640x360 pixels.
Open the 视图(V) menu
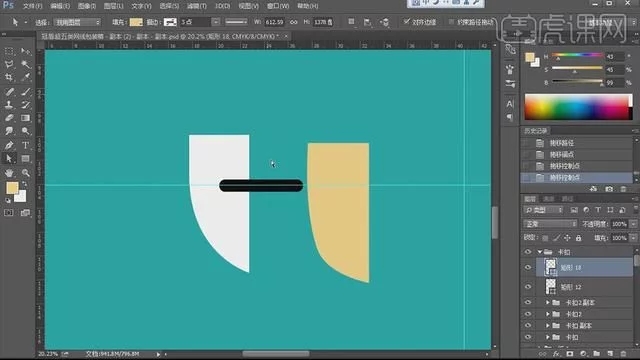click(248, 6)
